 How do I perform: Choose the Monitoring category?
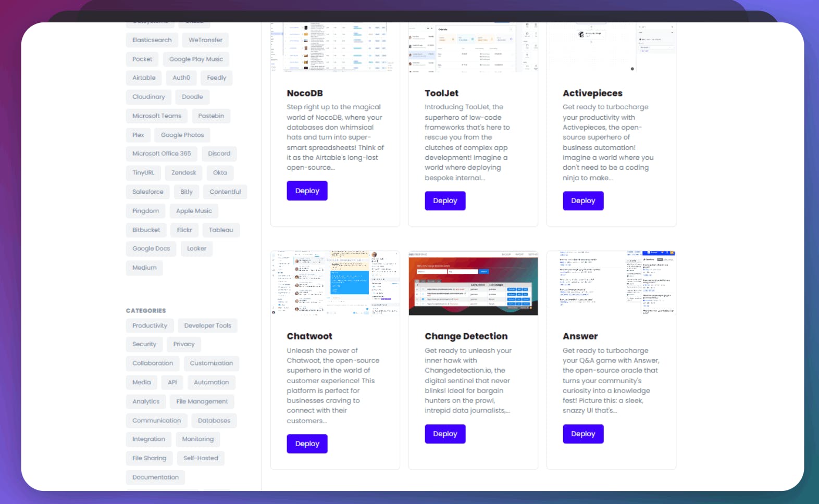(x=198, y=439)
